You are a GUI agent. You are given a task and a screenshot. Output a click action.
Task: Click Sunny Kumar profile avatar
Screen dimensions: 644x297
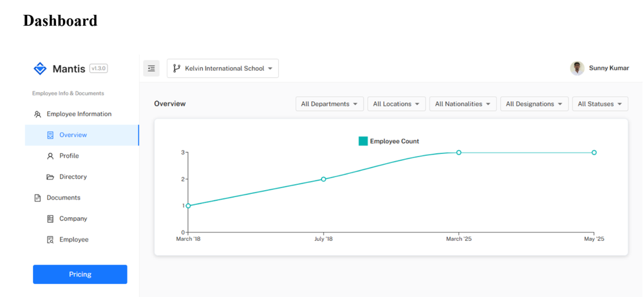[x=577, y=68]
